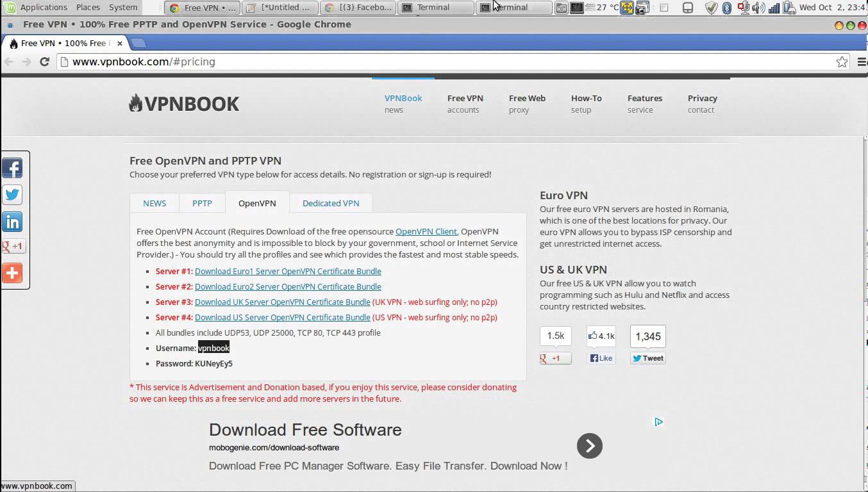Bookmark this page with the star icon
The height and width of the screenshot is (492, 868).
click(x=842, y=61)
